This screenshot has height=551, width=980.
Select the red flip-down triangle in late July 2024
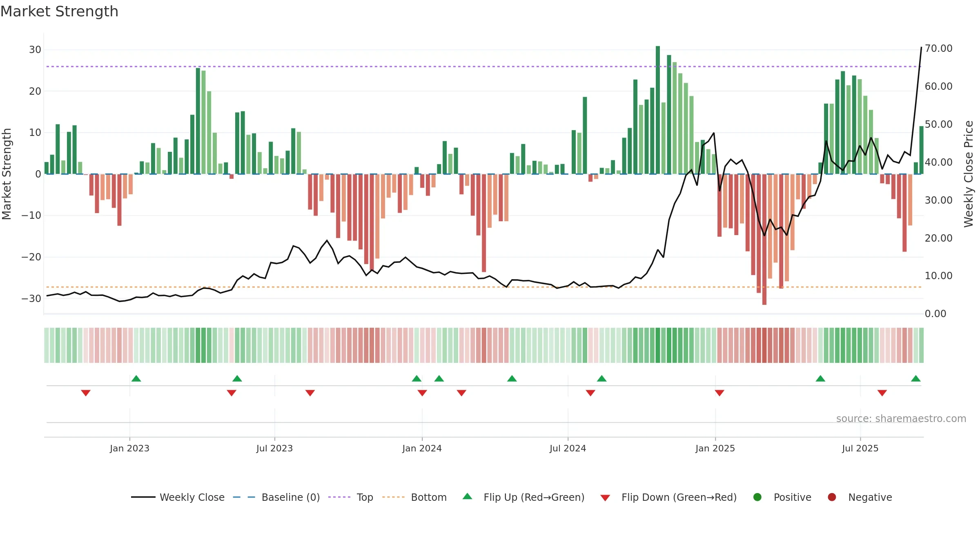(x=590, y=393)
